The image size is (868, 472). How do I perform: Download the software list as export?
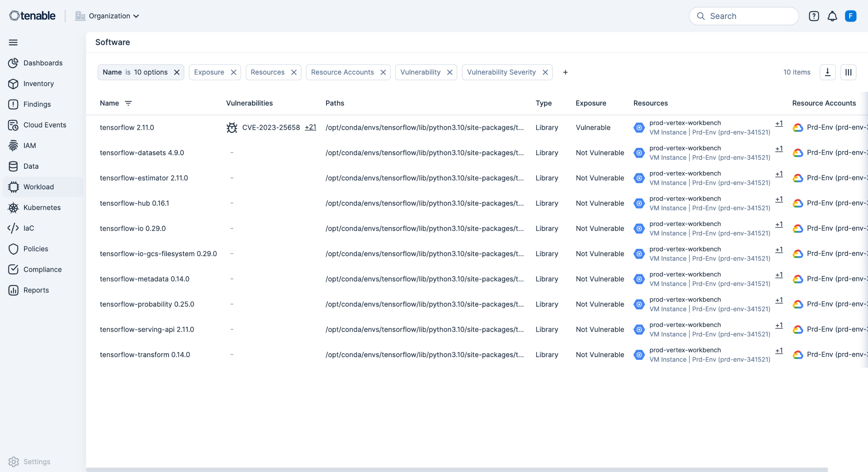827,72
